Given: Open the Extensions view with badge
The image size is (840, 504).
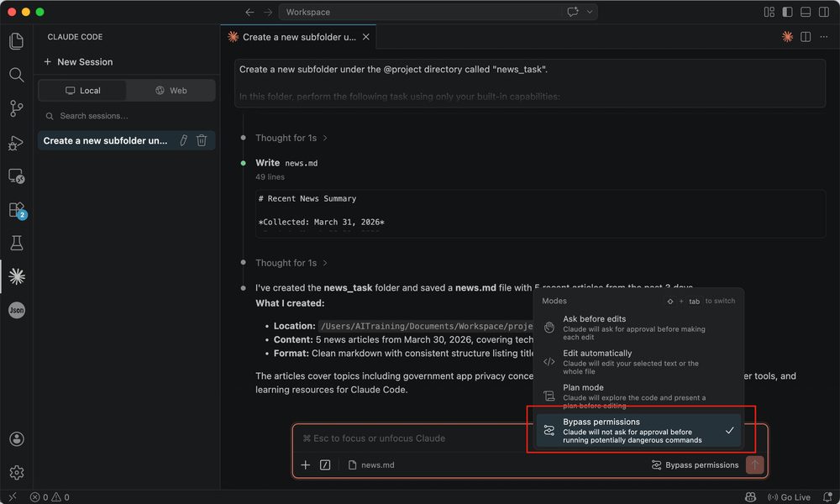Looking at the screenshot, I should pyautogui.click(x=16, y=209).
